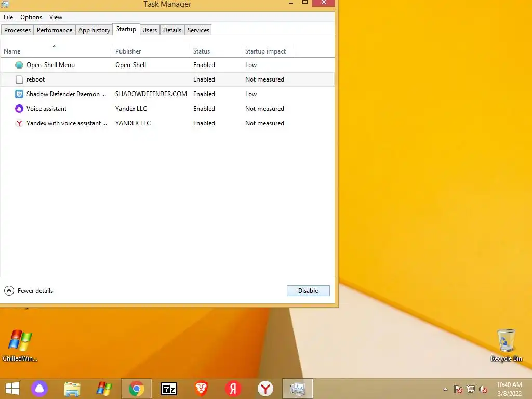Image resolution: width=532 pixels, height=399 pixels.
Task: Open Google Chrome from the taskbar
Action: pyautogui.click(x=137, y=389)
